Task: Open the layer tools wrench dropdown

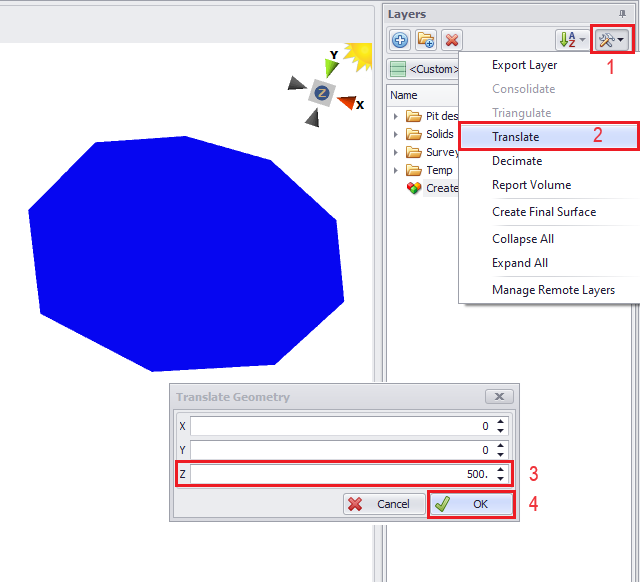Action: tap(610, 40)
